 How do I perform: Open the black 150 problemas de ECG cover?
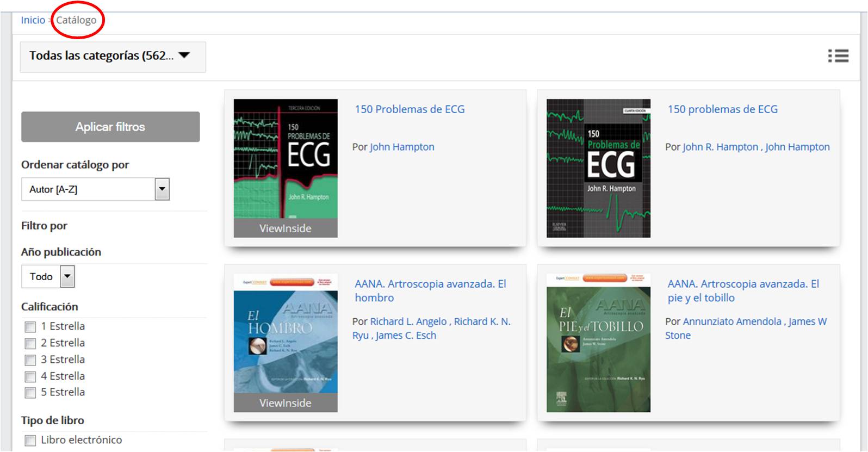598,168
